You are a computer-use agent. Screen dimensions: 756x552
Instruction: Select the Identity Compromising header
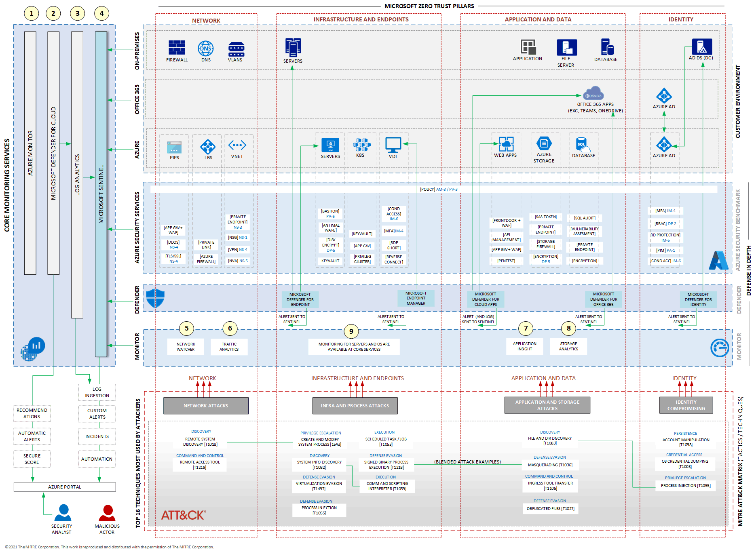pos(686,405)
